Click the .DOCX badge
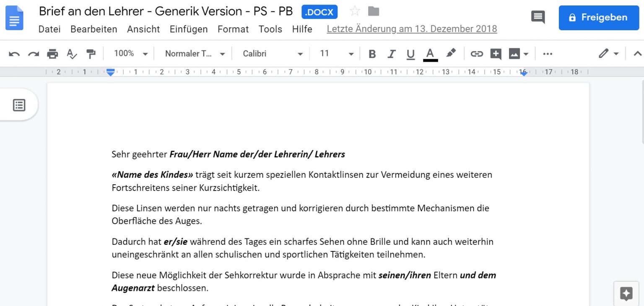The image size is (644, 306). click(319, 12)
